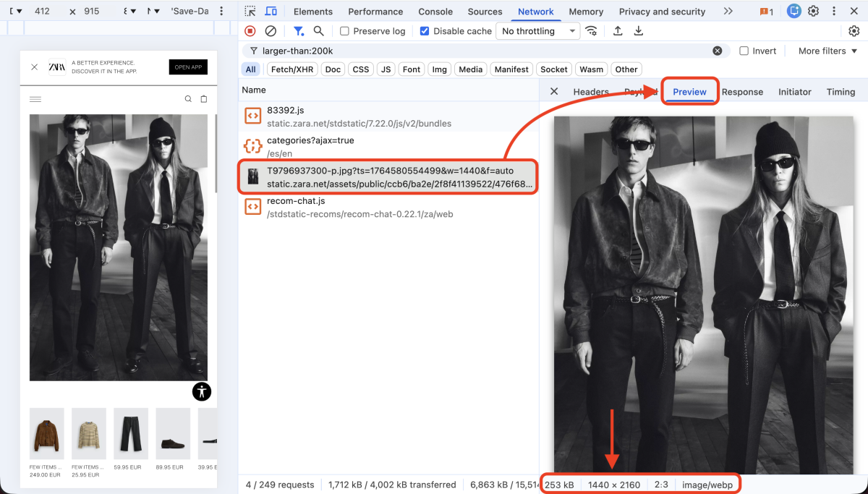The height and width of the screenshot is (494, 868).
Task: Expand the More filters dropdown
Action: point(826,50)
